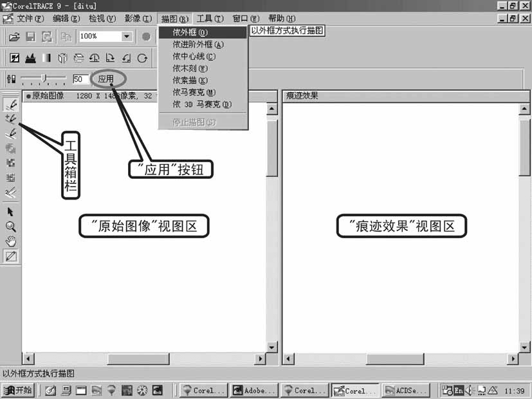Select the advanced outline trace tool
532x399 pixels.
click(x=8, y=117)
